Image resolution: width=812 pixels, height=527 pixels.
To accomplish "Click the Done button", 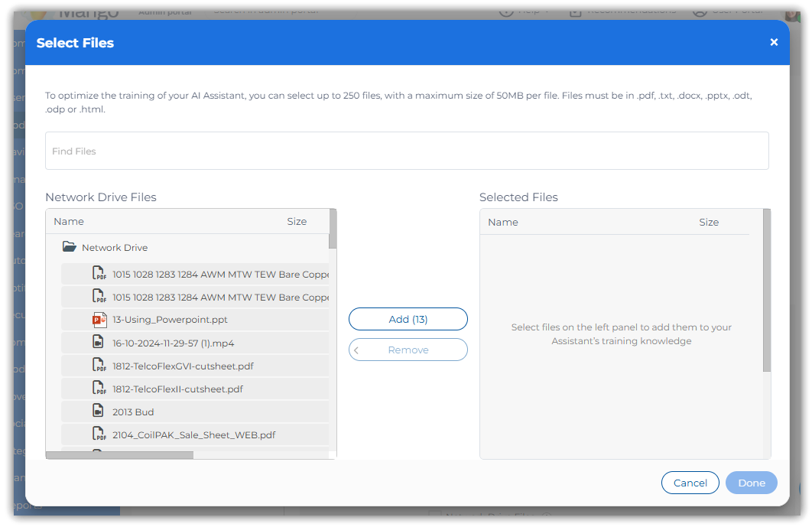I will click(751, 483).
